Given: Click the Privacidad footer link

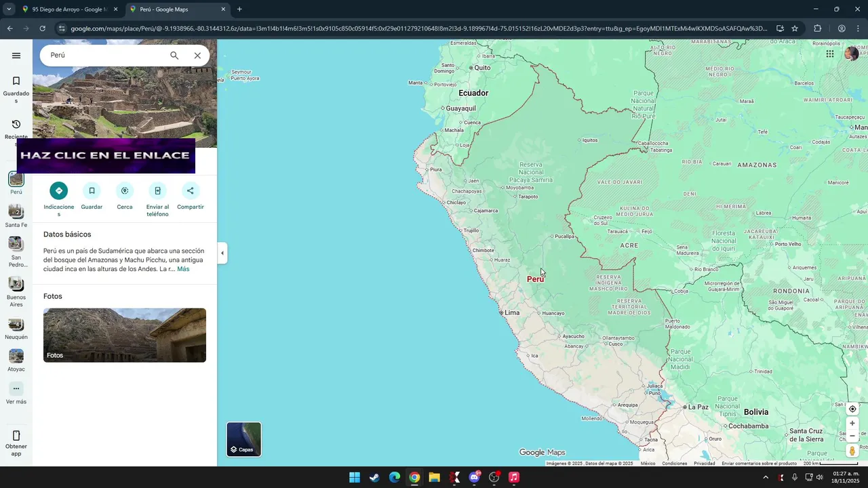Looking at the screenshot, I should (704, 464).
